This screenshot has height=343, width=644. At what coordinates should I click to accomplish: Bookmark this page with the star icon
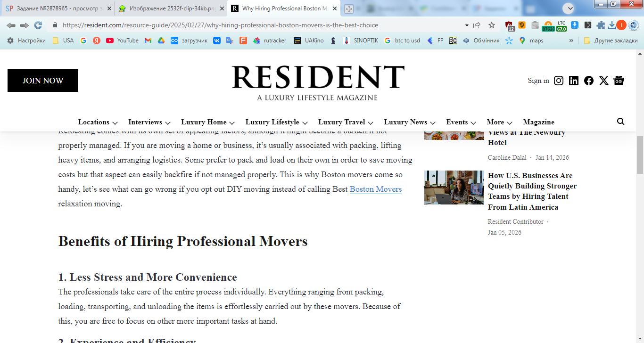492,25
